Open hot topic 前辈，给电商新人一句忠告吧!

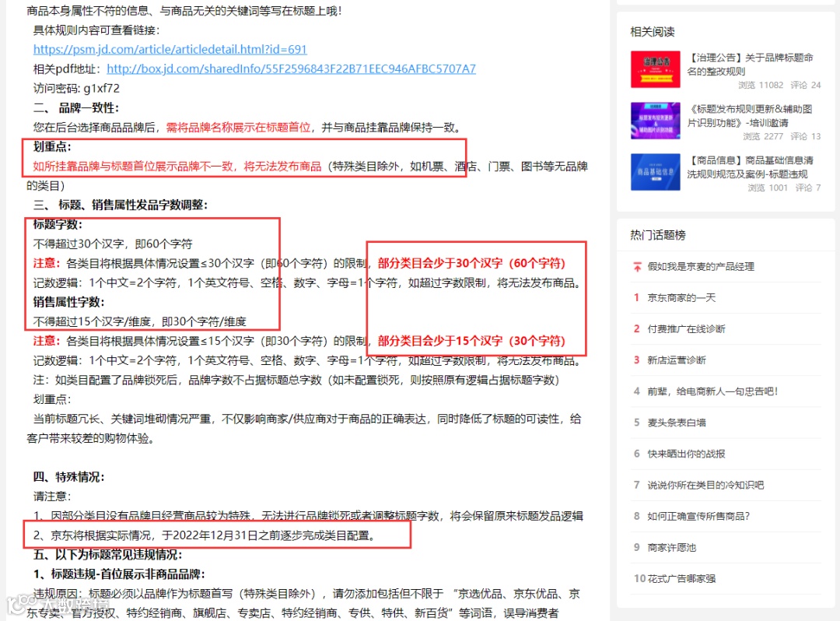712,391
